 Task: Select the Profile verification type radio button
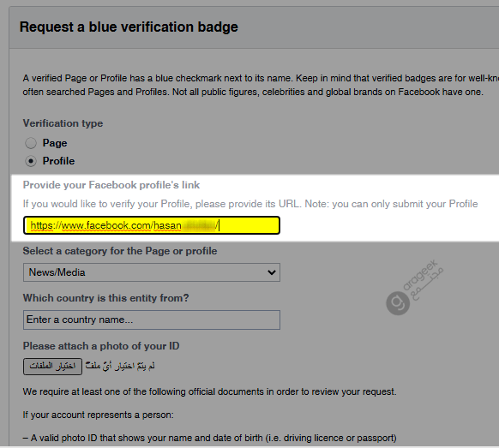click(31, 161)
